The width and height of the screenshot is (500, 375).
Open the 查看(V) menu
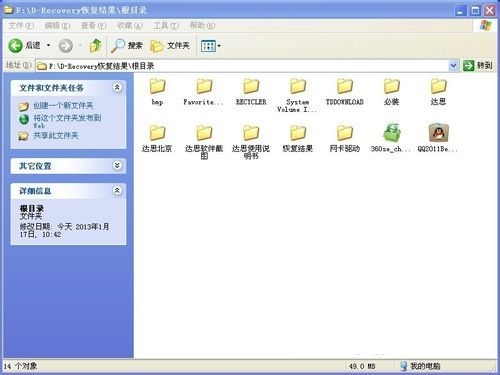point(94,25)
